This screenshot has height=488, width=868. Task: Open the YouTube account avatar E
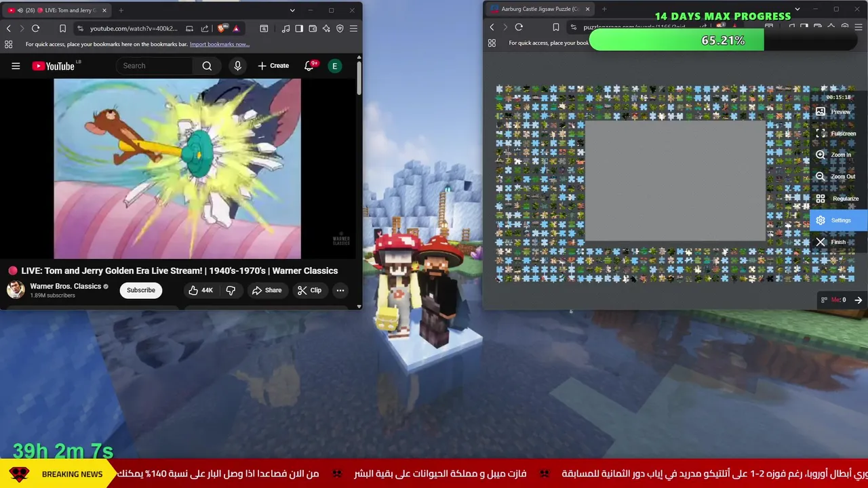334,66
